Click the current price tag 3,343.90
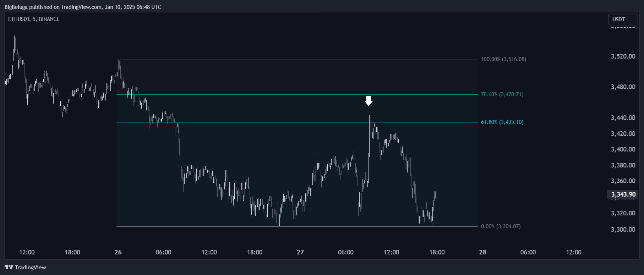Viewport: 644px width, 275px height. (623, 194)
